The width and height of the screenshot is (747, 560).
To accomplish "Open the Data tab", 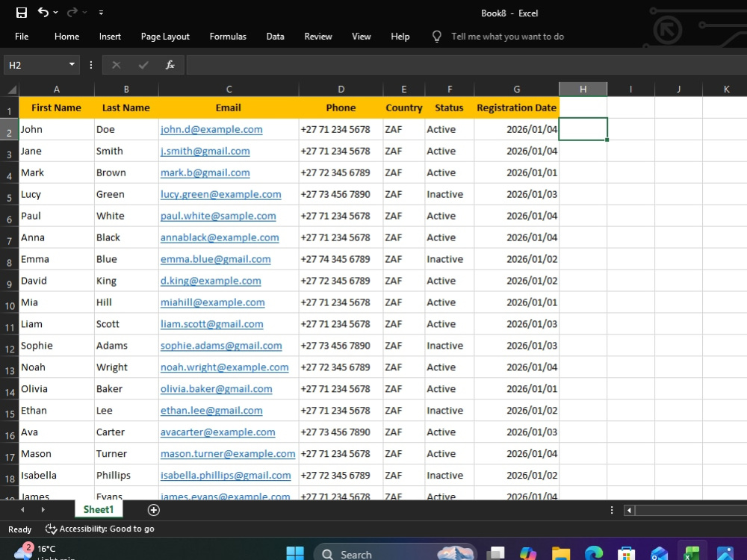I will click(276, 37).
